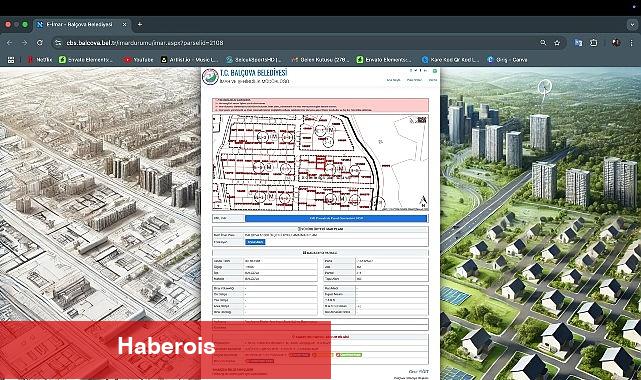The height and width of the screenshot is (380, 641).
Task: Click the small blue button in plan section
Action: point(255,242)
